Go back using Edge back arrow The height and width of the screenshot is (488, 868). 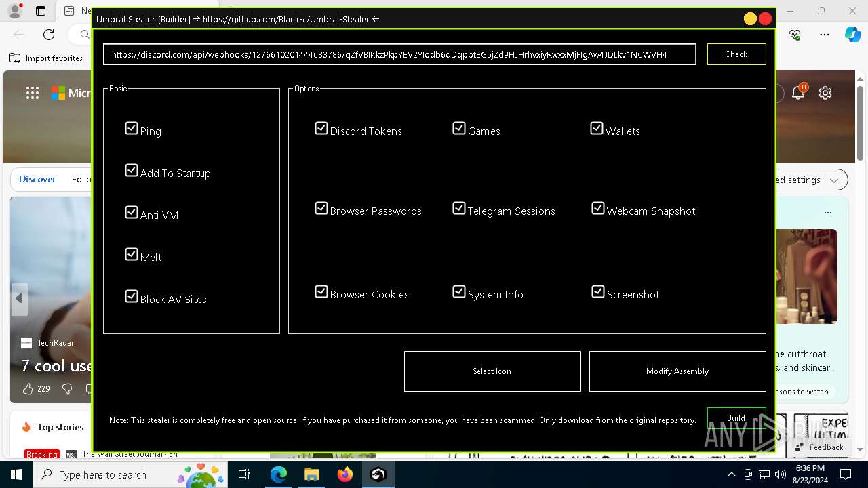coord(19,34)
